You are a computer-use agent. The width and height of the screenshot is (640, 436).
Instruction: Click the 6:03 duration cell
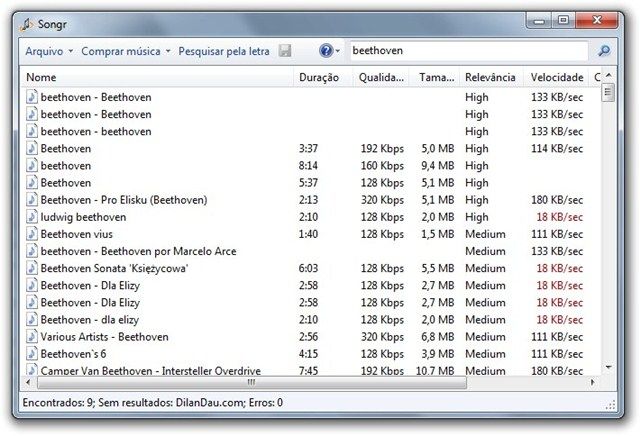(x=308, y=269)
